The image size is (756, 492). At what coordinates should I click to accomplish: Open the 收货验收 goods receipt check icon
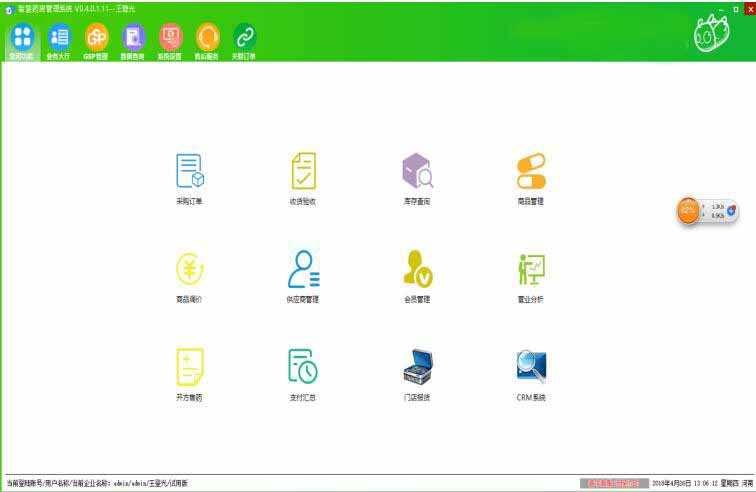[x=303, y=171]
